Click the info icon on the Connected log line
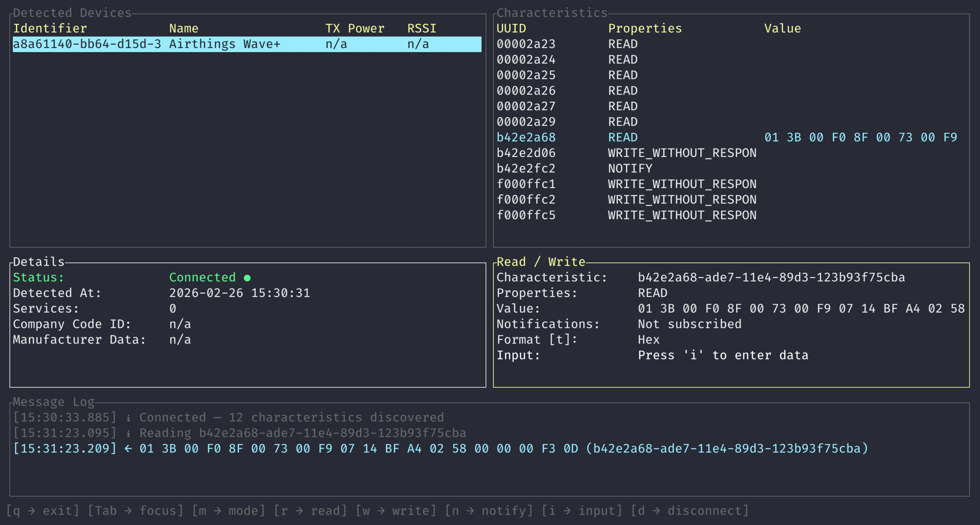Viewport: 980px width, 525px height. pos(128,418)
